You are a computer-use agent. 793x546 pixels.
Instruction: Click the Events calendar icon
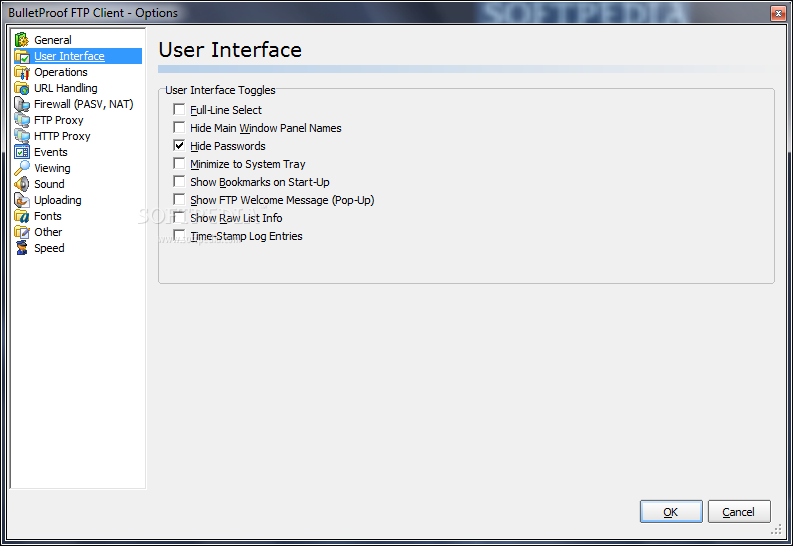click(x=22, y=152)
